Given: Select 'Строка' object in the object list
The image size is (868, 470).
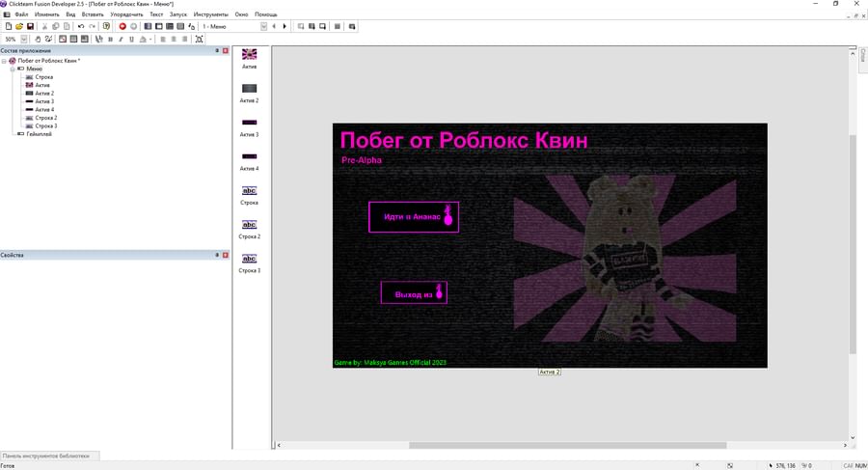Looking at the screenshot, I should 249,195.
